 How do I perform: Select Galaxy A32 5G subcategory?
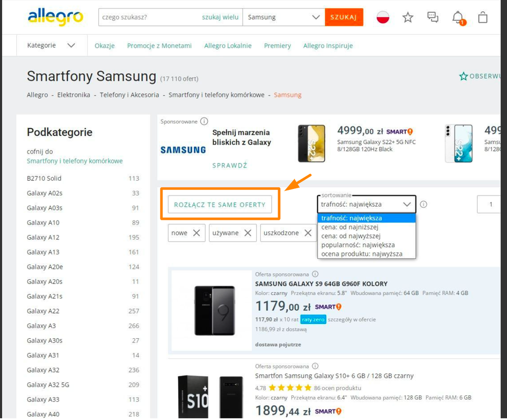[x=48, y=385]
